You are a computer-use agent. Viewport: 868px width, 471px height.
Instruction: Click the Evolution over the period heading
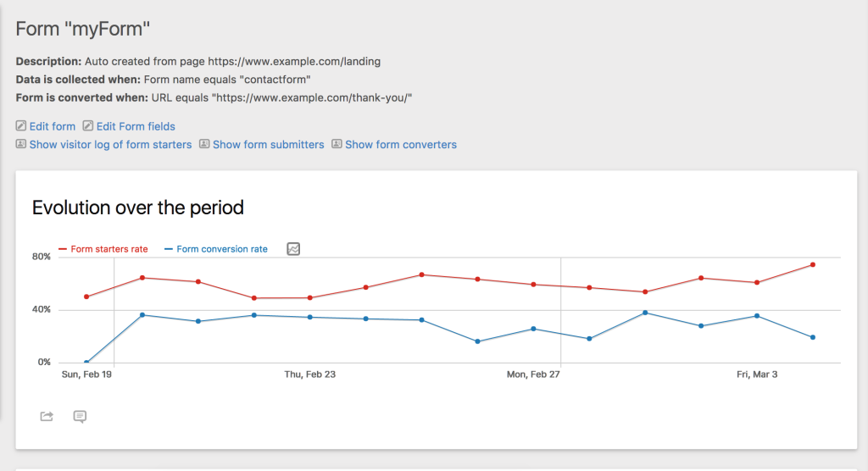coord(137,208)
